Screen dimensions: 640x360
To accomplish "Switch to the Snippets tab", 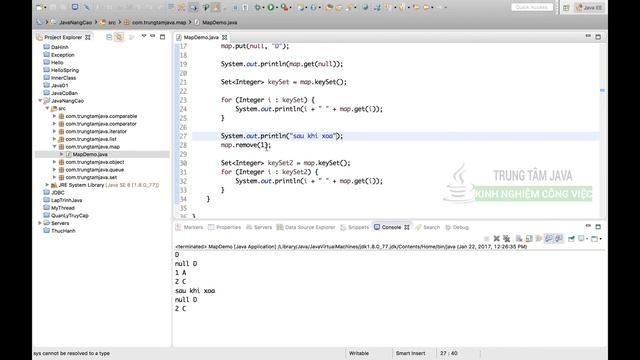I will click(x=354, y=227).
